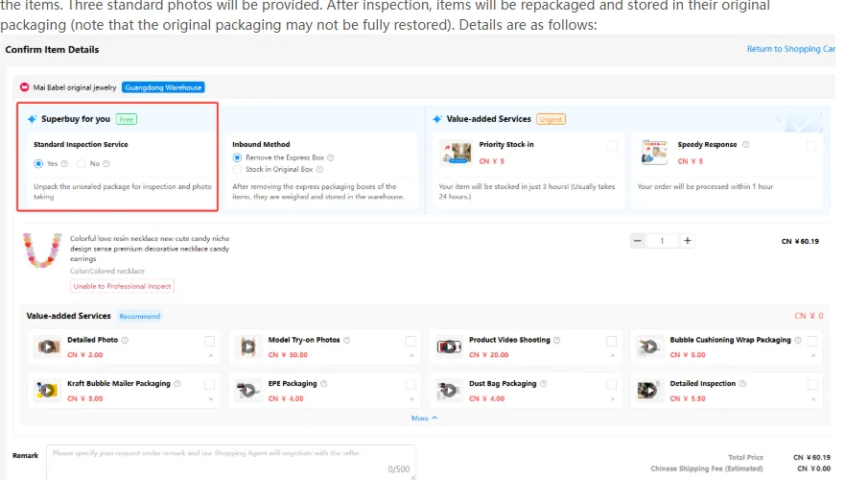
Task: Choose Stock in Original Box option
Action: tap(237, 169)
